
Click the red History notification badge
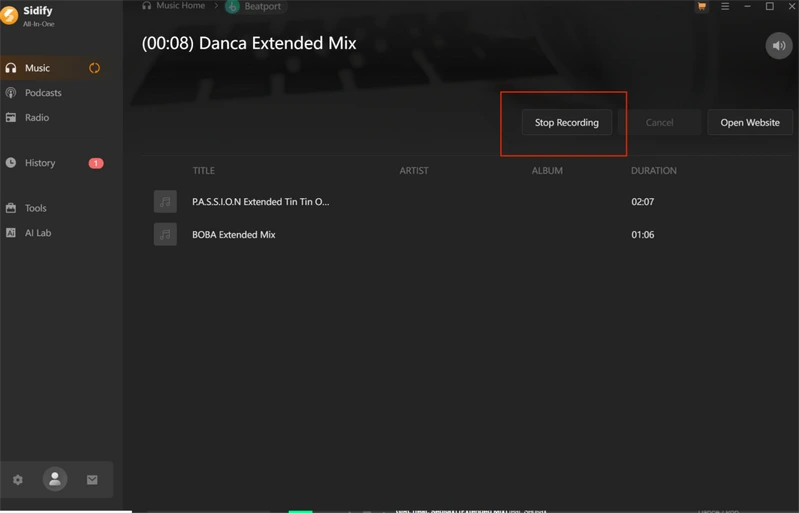[x=96, y=163]
